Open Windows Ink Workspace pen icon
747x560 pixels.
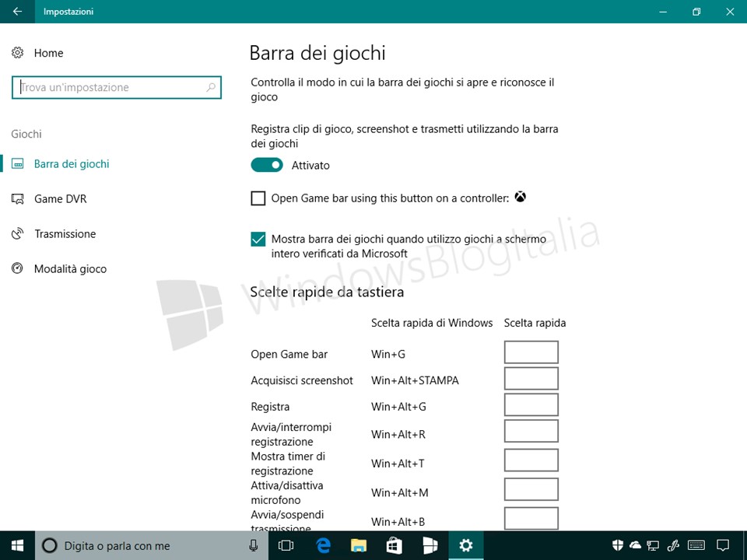coord(672,546)
